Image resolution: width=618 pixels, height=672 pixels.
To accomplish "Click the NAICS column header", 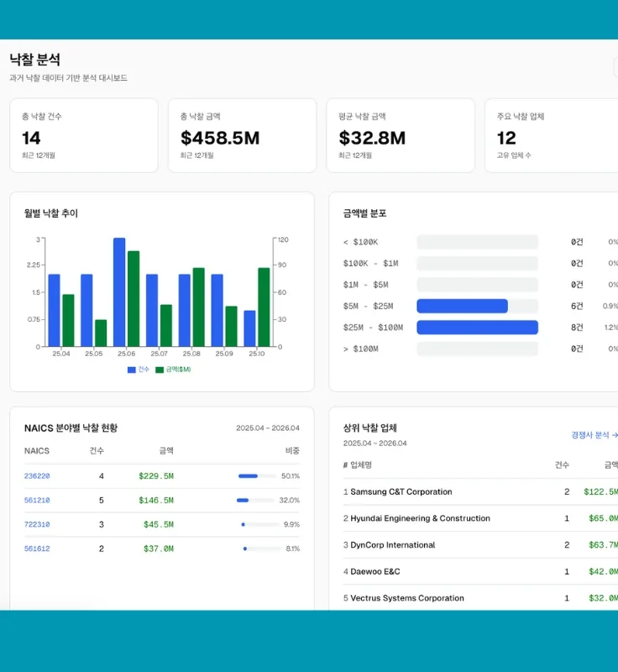I will click(37, 451).
